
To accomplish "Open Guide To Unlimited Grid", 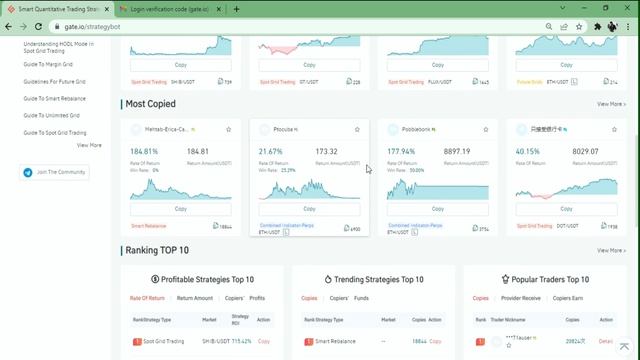I will (x=51, y=116).
